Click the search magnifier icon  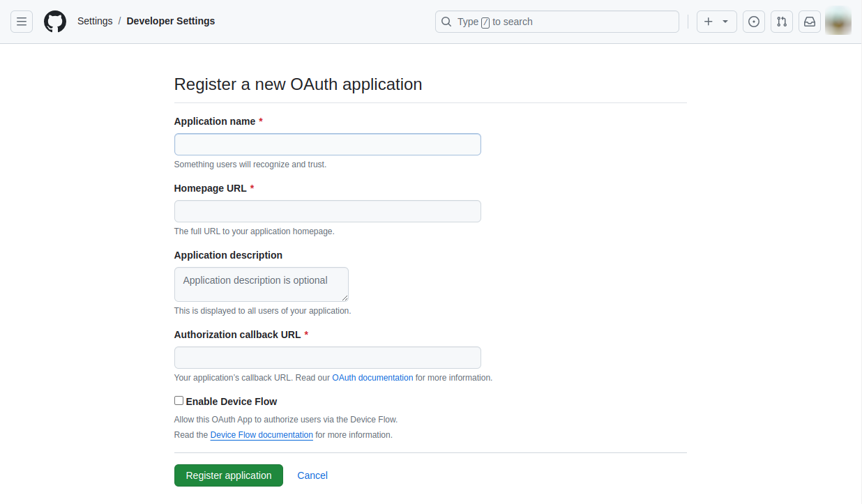pos(446,22)
